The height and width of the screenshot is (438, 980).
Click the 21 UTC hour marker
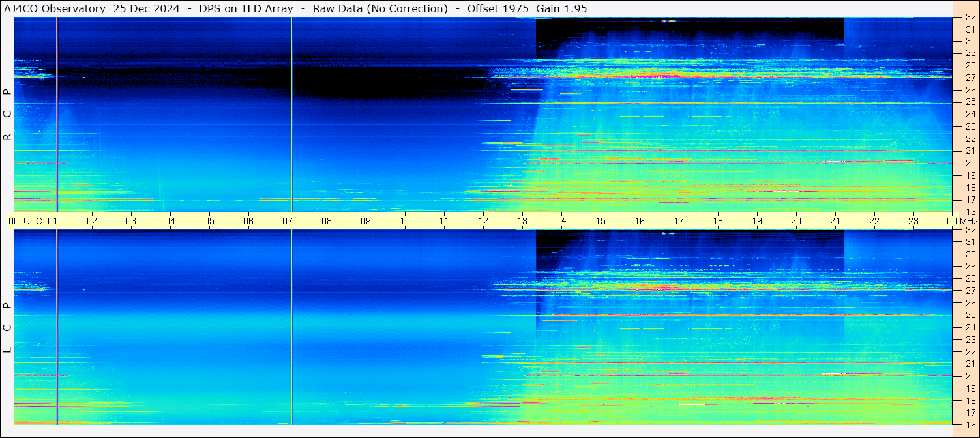pos(835,221)
